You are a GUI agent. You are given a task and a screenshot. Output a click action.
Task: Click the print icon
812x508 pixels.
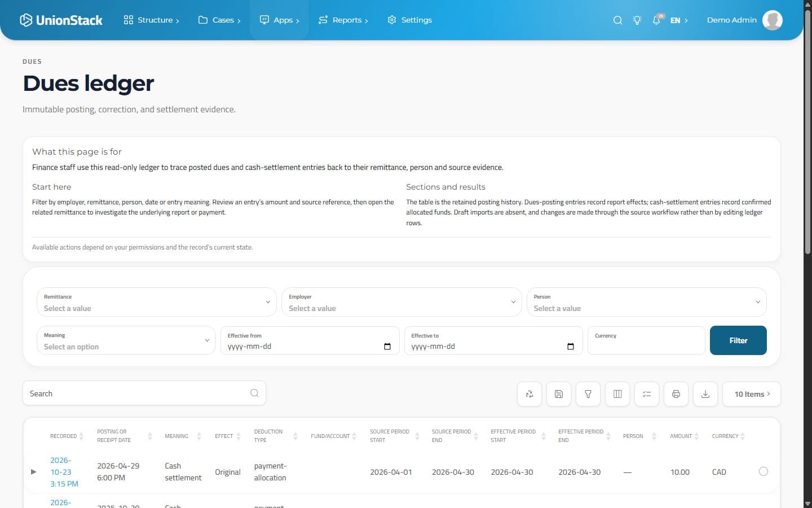click(676, 394)
